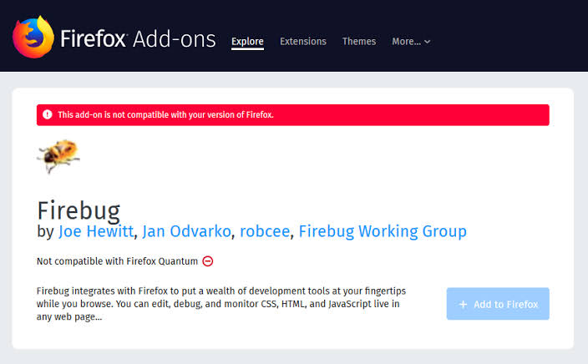The height and width of the screenshot is (364, 588).
Task: Click the Firebug description paragraph
Action: (221, 304)
